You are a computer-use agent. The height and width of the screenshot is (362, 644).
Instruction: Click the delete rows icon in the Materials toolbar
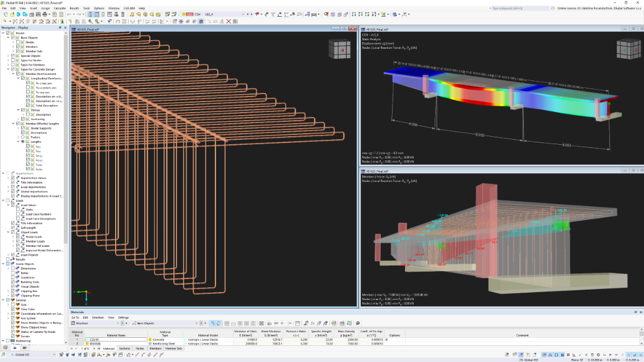261,324
